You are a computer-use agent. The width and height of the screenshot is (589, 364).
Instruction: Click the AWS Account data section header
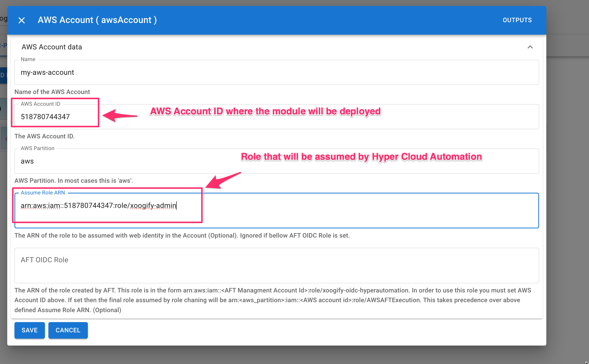click(x=52, y=47)
